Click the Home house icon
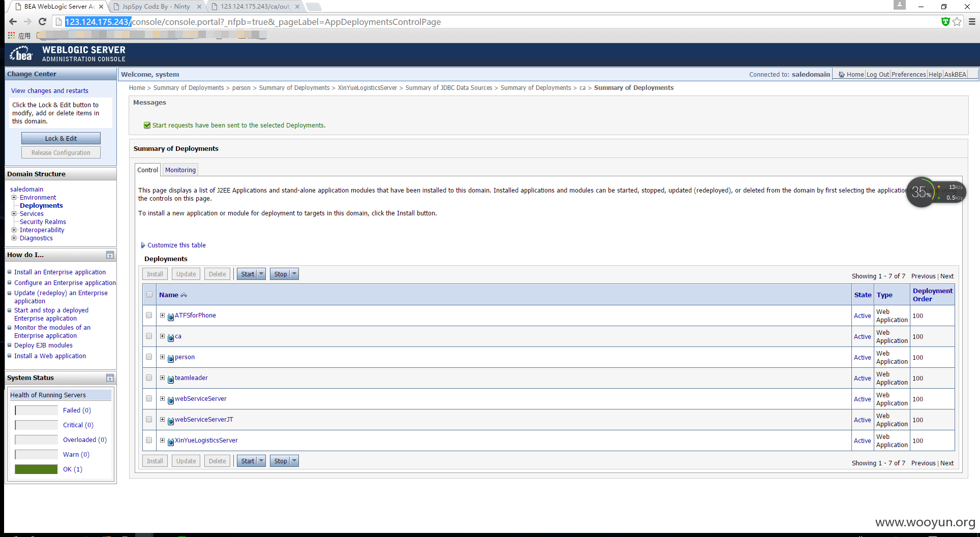980x537 pixels. click(x=842, y=74)
